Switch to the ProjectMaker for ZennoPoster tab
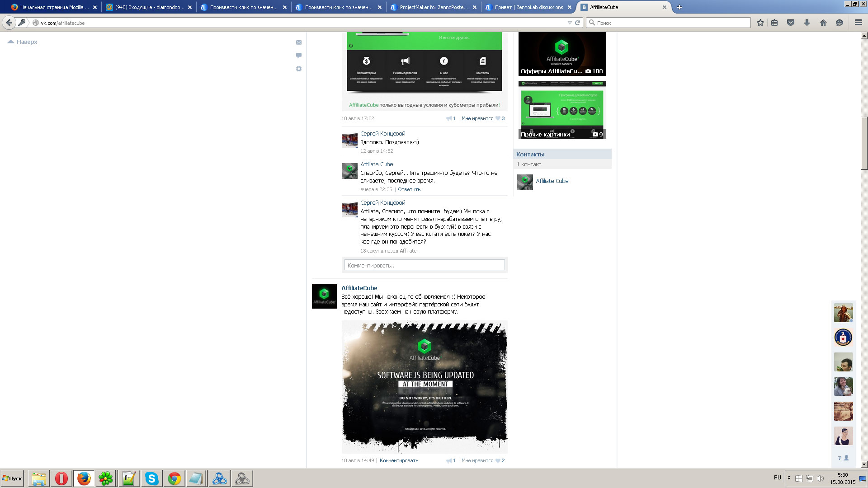The height and width of the screenshot is (488, 868). point(434,7)
